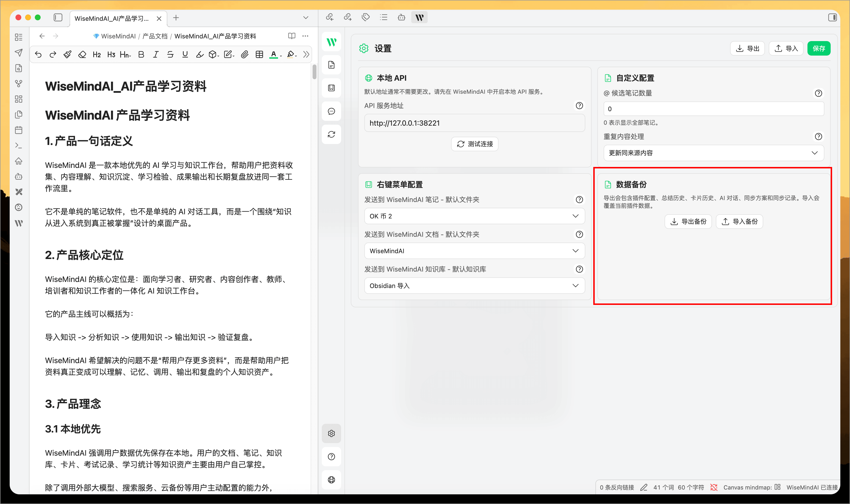The width and height of the screenshot is (850, 504).
Task: Toggle bold formatting
Action: coord(141,54)
